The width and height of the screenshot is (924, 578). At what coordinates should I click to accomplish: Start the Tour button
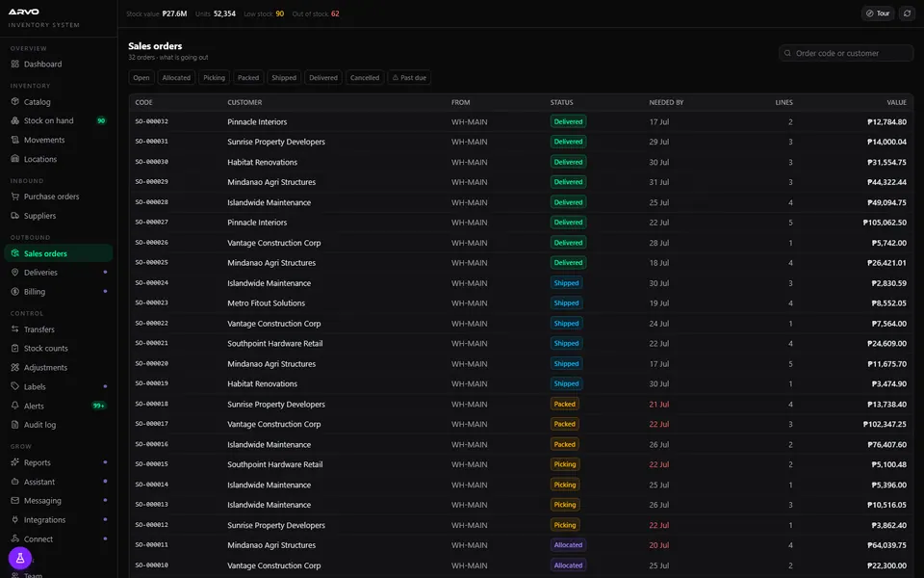[x=878, y=13]
